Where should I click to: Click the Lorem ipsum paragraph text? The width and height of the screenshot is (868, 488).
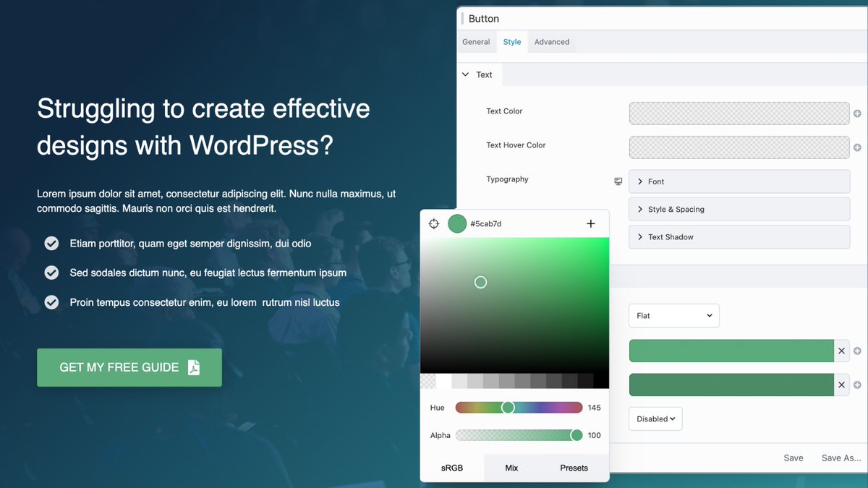pos(216,201)
